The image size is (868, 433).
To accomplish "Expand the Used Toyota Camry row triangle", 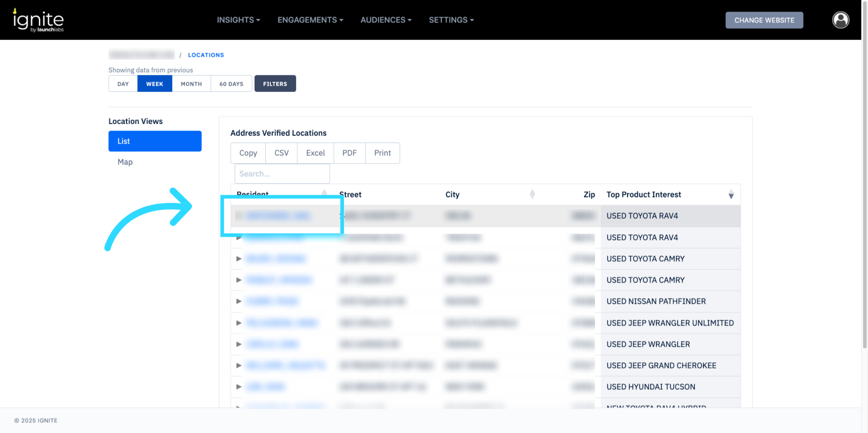I will pos(239,259).
